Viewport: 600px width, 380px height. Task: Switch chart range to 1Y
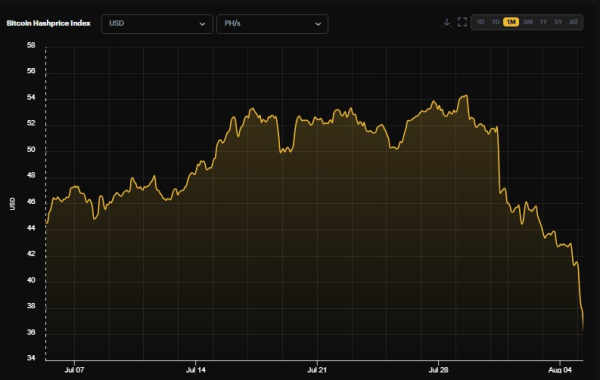click(543, 22)
